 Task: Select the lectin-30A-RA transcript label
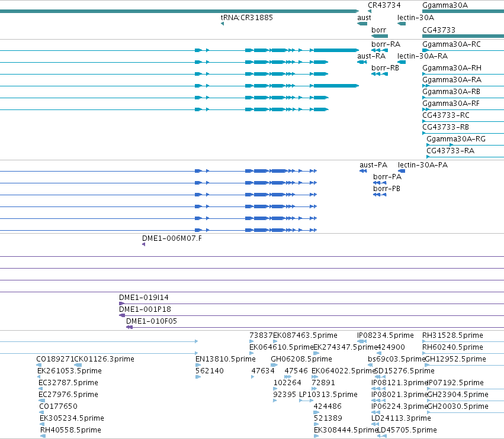pyautogui.click(x=422, y=56)
